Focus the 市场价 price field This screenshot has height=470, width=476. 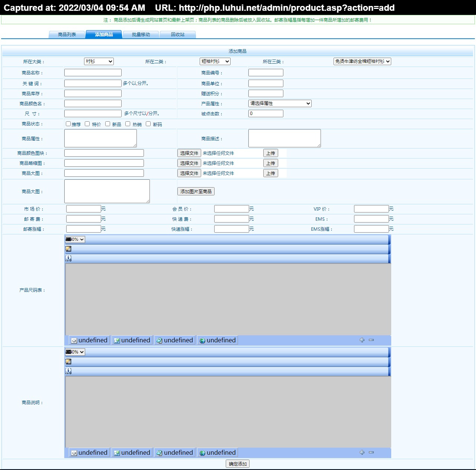tap(84, 209)
